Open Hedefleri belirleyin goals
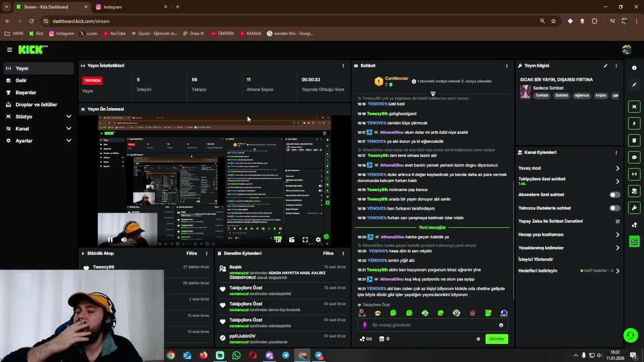The height and width of the screenshot is (362, 644). pos(569,270)
